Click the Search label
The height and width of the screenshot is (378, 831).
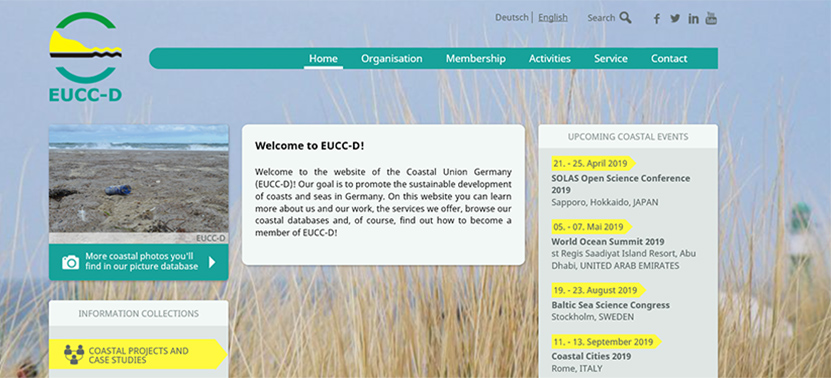[601, 17]
